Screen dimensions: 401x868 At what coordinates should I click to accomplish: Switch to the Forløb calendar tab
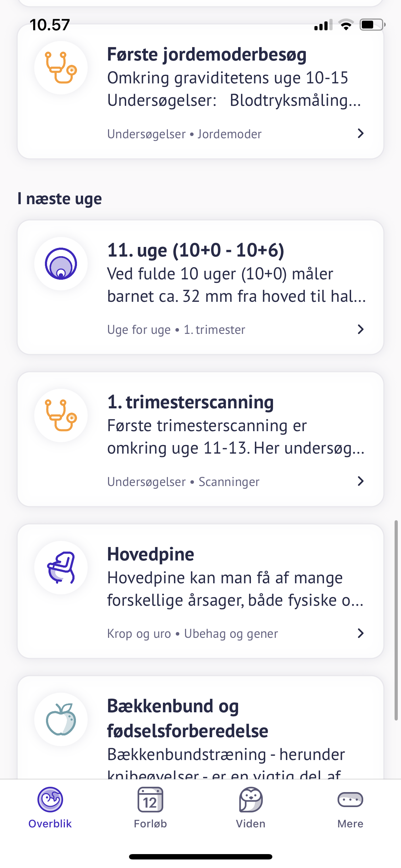click(150, 807)
